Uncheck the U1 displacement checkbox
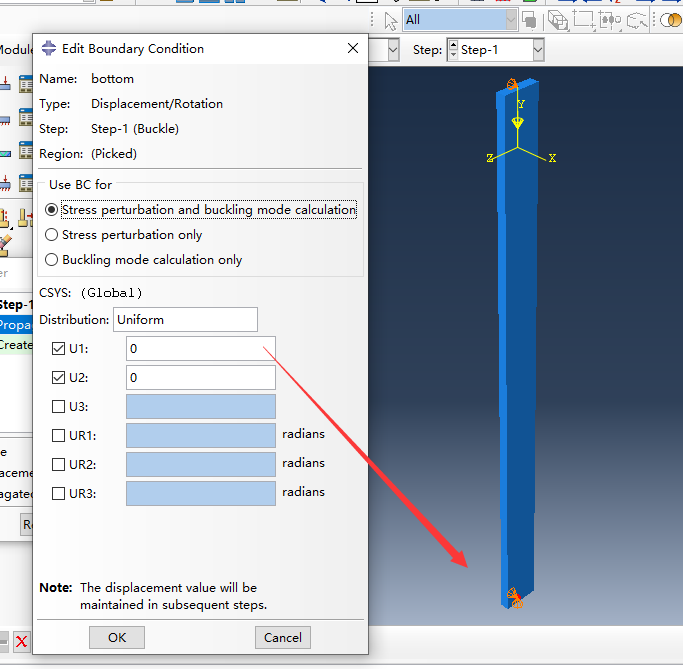Screen dimensions: 683x669 click(x=59, y=348)
